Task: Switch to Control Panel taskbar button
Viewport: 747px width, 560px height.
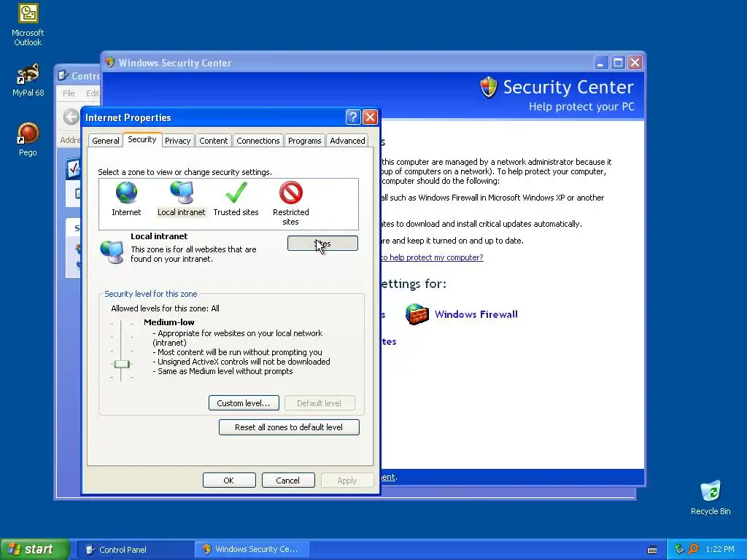Action: point(135,549)
